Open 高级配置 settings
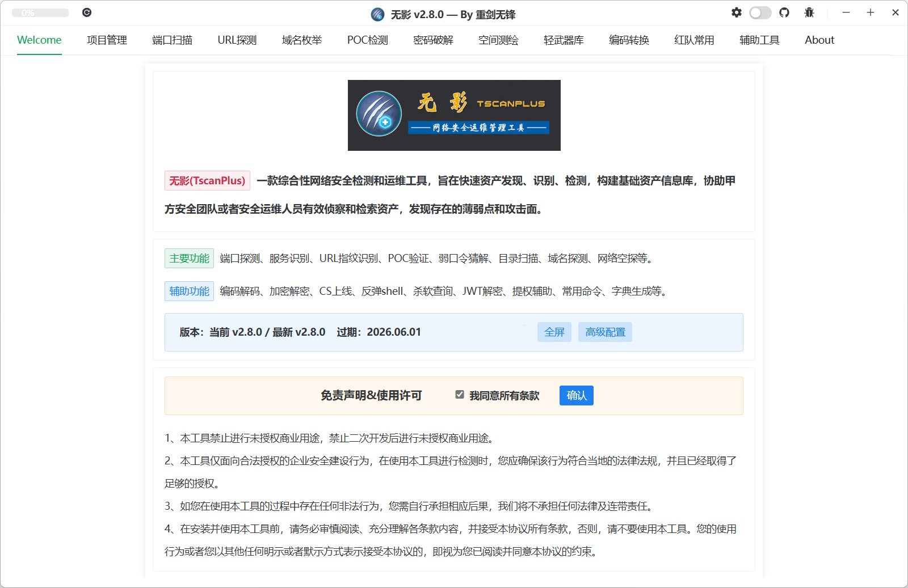The height and width of the screenshot is (588, 908). point(605,332)
